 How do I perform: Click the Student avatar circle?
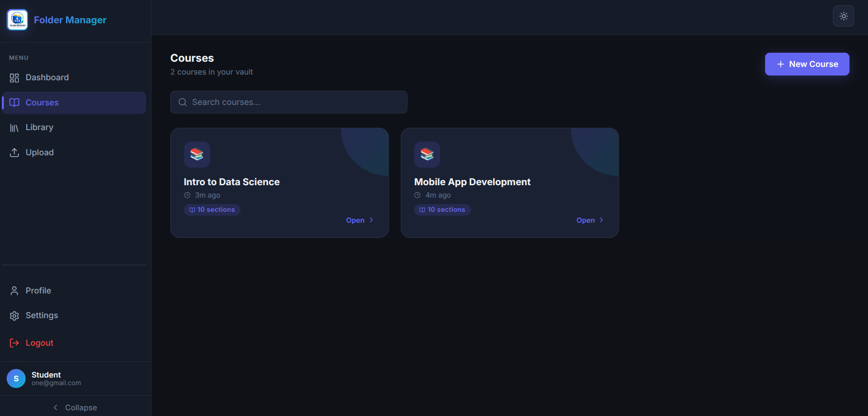pyautogui.click(x=16, y=378)
